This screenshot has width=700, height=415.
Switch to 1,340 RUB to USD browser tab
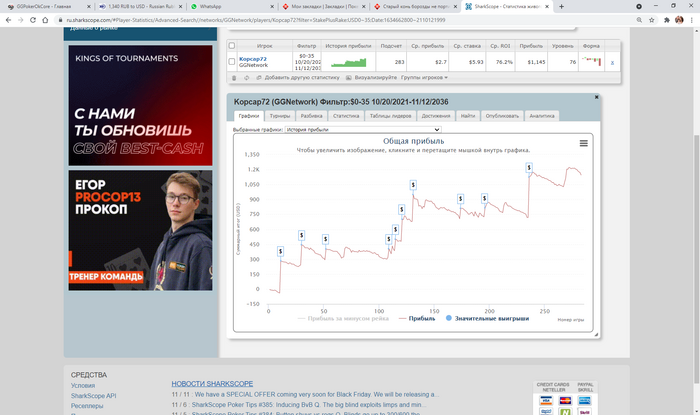(138, 7)
